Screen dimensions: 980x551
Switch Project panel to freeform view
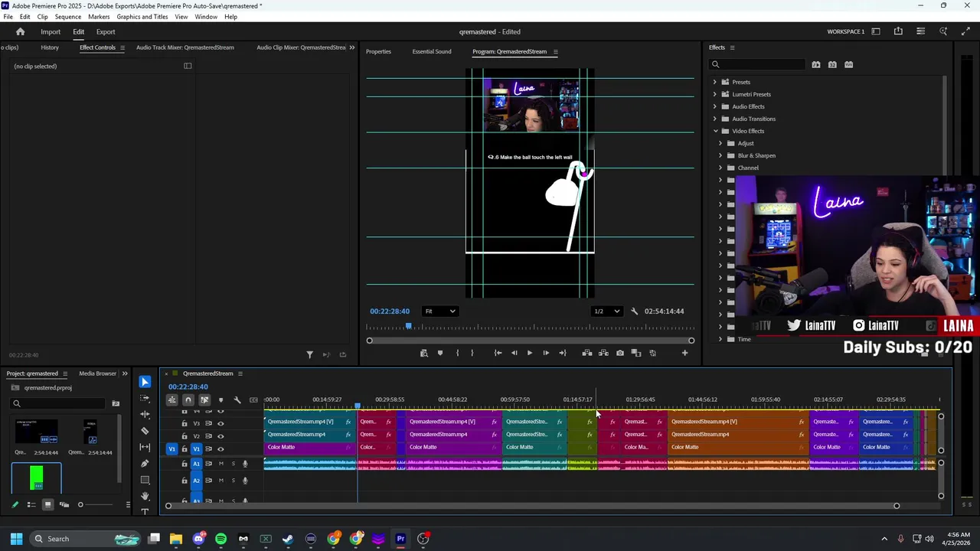click(x=64, y=504)
